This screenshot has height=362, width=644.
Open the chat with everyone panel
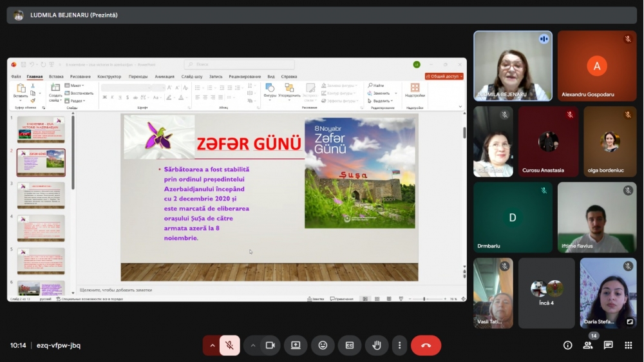[x=608, y=345]
